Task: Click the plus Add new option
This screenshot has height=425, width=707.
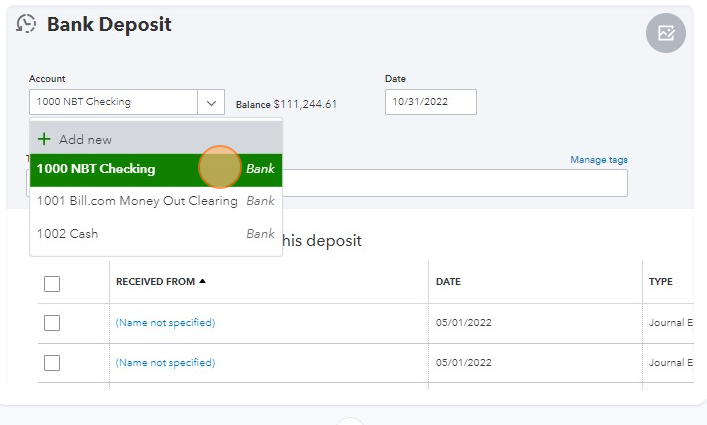Action: (x=75, y=139)
